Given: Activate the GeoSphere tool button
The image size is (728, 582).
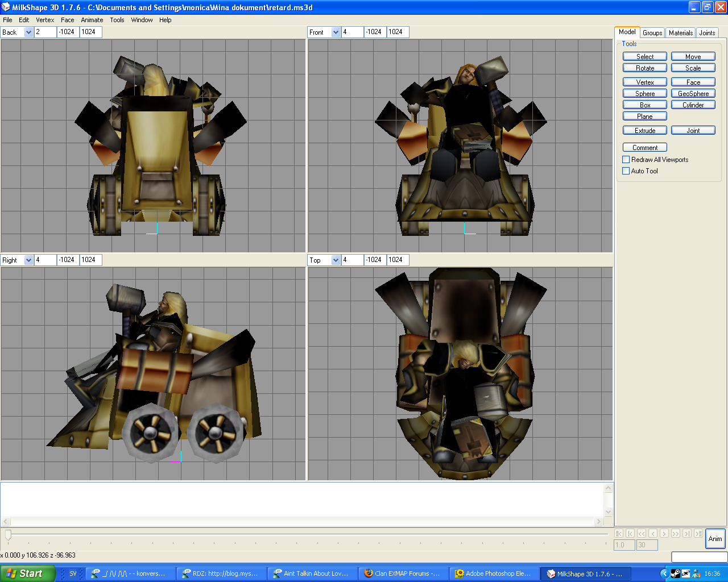Looking at the screenshot, I should pyautogui.click(x=693, y=94).
